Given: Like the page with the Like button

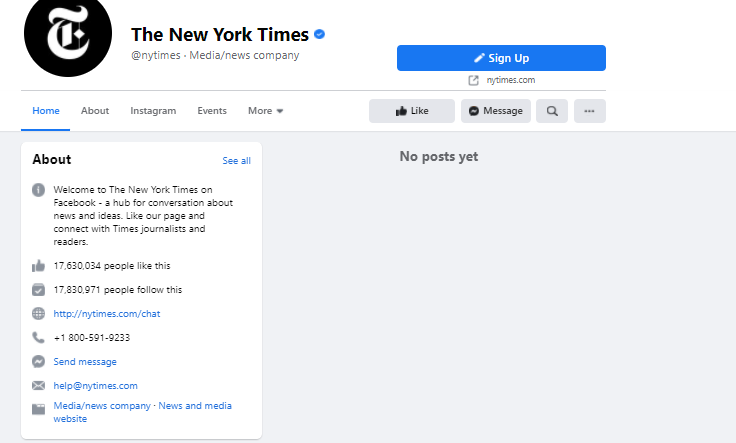Looking at the screenshot, I should pyautogui.click(x=412, y=111).
